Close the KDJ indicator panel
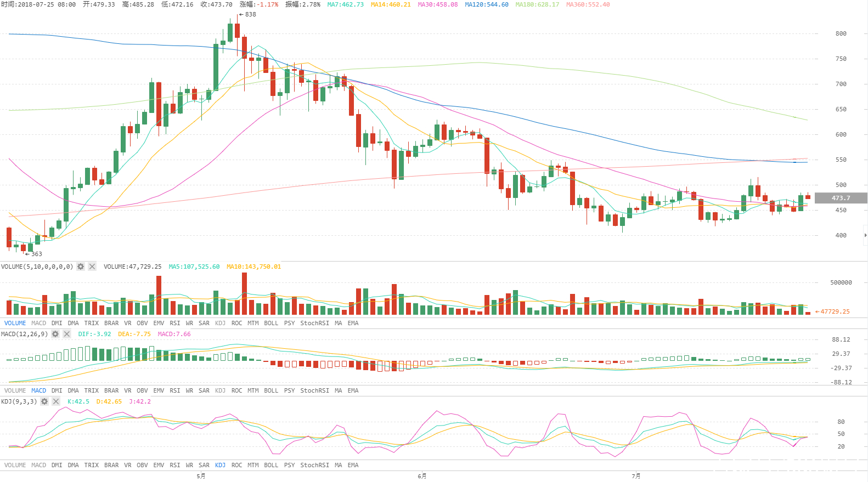The height and width of the screenshot is (482, 868). pos(56,401)
